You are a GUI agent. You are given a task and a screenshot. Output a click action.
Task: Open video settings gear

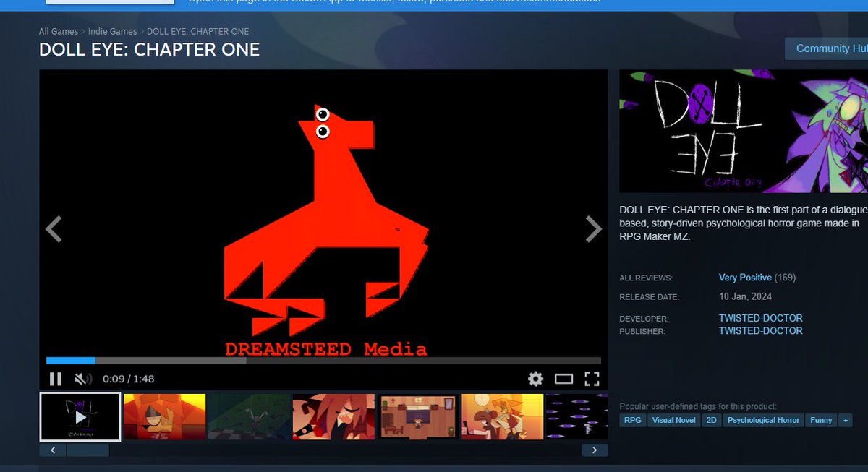click(x=535, y=378)
